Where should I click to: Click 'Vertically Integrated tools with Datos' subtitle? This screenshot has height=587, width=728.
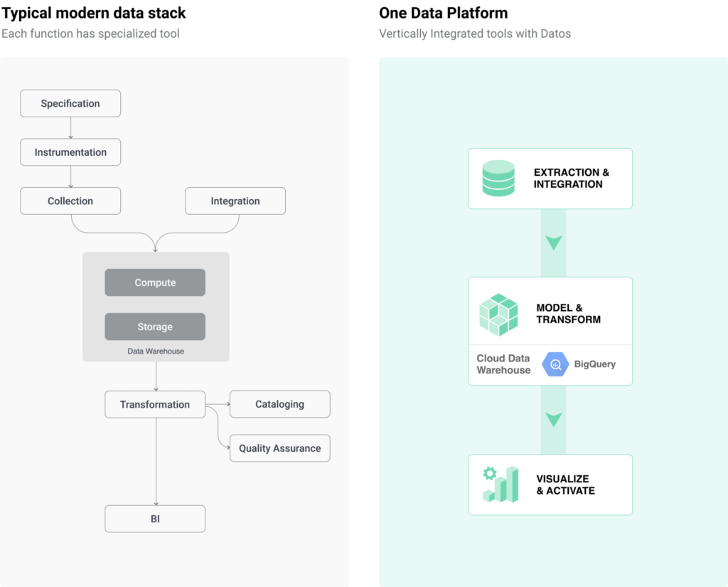pyautogui.click(x=475, y=33)
